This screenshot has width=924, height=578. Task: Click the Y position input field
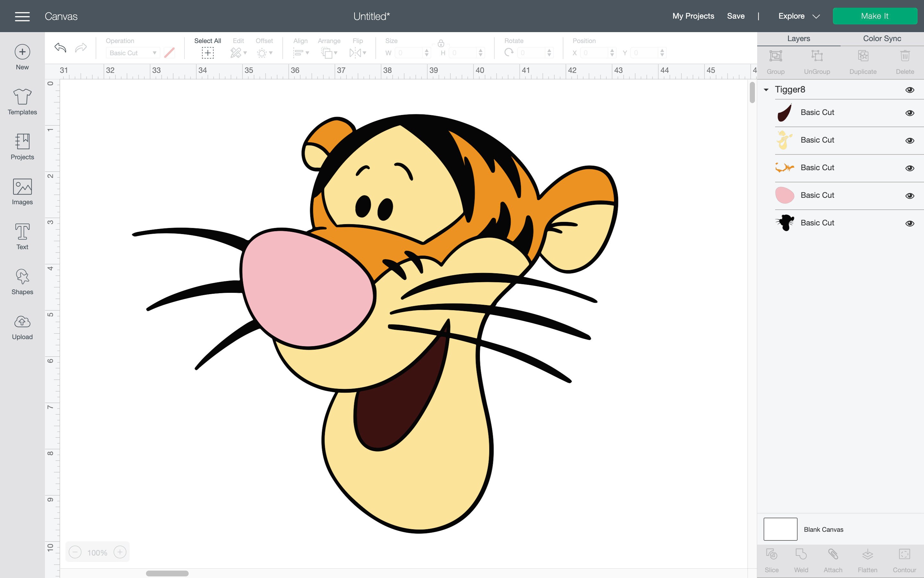click(645, 53)
